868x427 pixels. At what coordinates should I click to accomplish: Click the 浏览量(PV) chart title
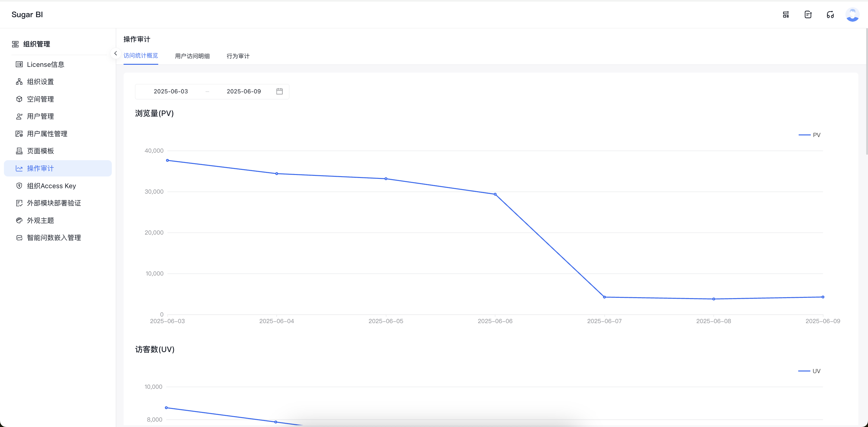pos(154,113)
